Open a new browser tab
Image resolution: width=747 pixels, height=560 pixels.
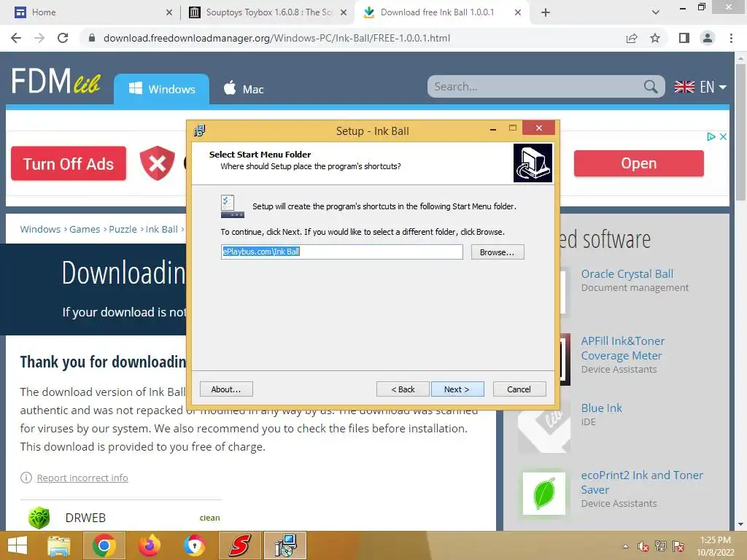[x=546, y=13]
